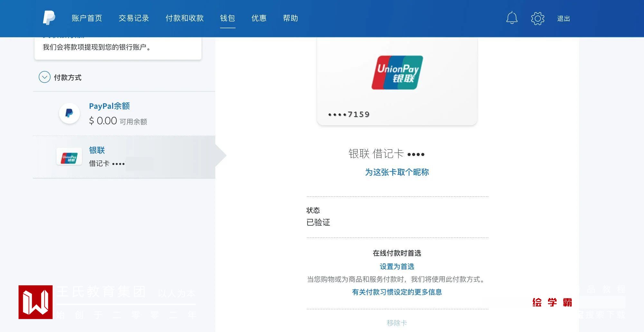Open 有关付款习惯设定的更多信息 link

[x=397, y=292]
